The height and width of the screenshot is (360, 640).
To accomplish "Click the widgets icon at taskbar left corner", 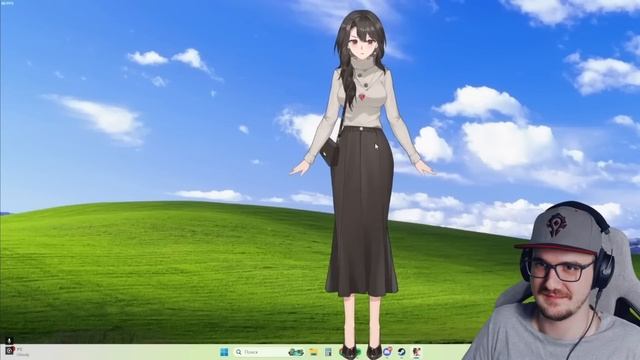I will [x=9, y=351].
